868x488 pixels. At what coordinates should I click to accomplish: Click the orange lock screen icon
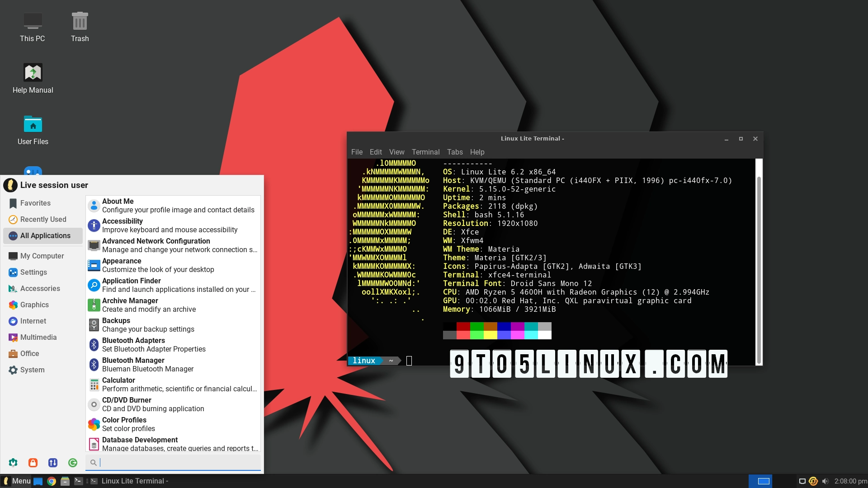tap(33, 463)
